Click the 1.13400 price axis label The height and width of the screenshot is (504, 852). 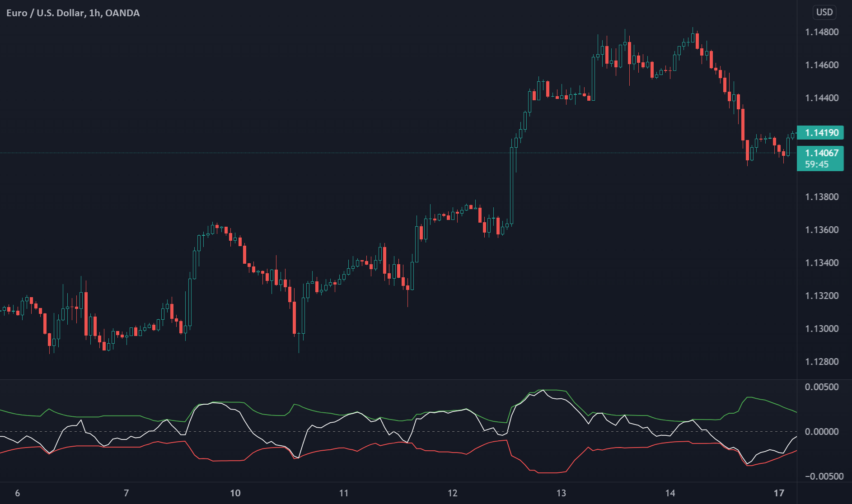pos(822,263)
